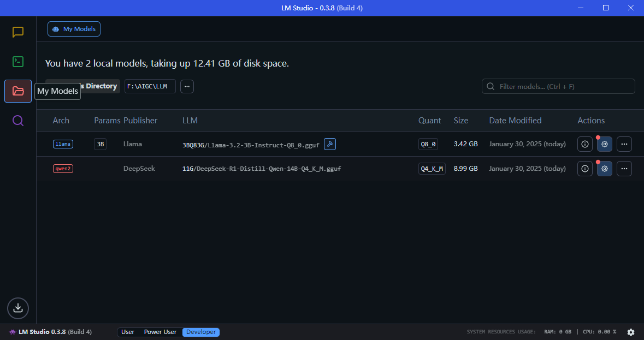Show info for the Llama-3.2-3B model

point(585,144)
